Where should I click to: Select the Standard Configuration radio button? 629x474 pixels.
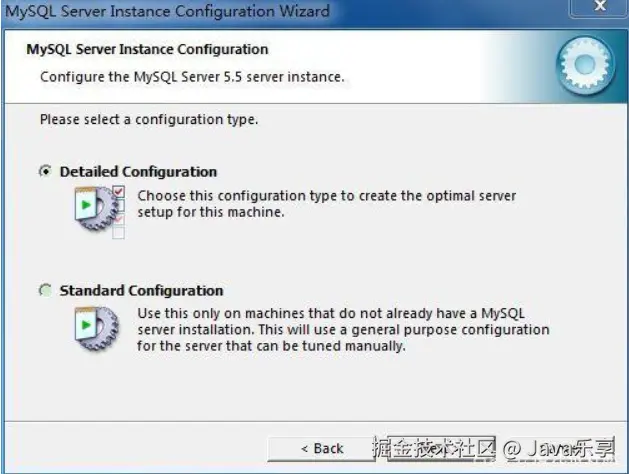pos(45,290)
